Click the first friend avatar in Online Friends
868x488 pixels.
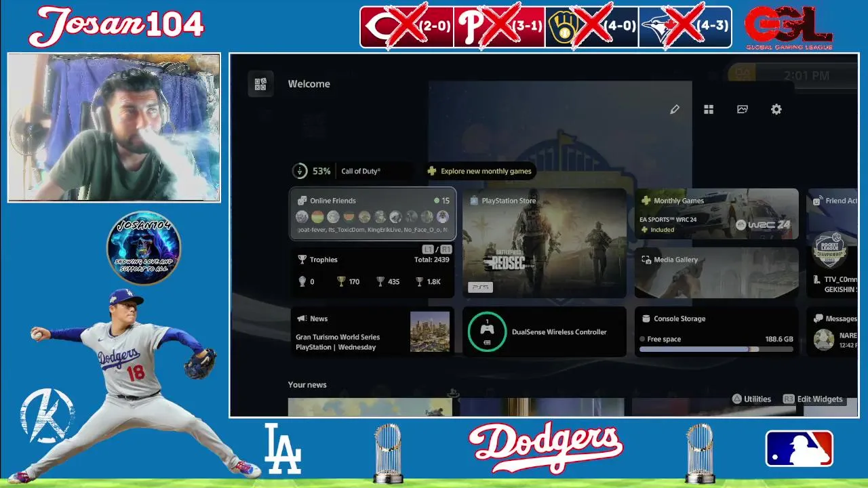[x=302, y=217]
